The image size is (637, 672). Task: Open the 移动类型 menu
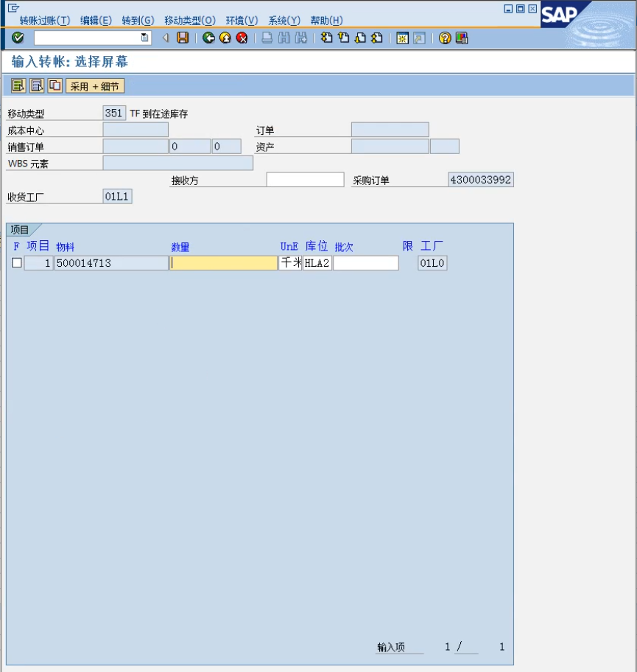[x=189, y=21]
